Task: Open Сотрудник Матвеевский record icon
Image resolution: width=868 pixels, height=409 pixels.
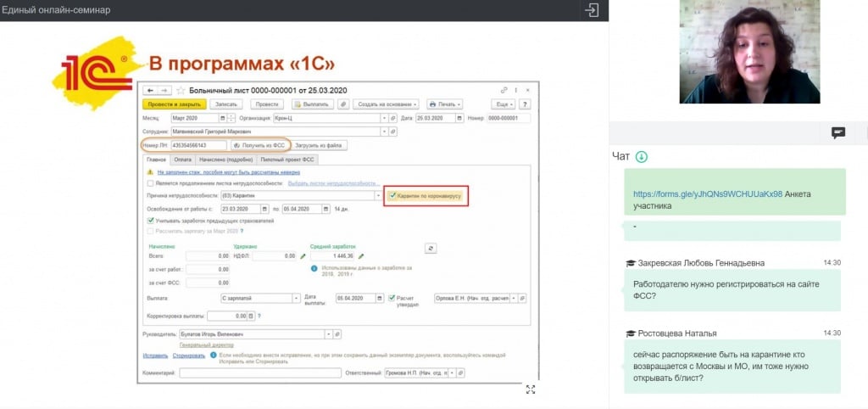Action: 393,132
